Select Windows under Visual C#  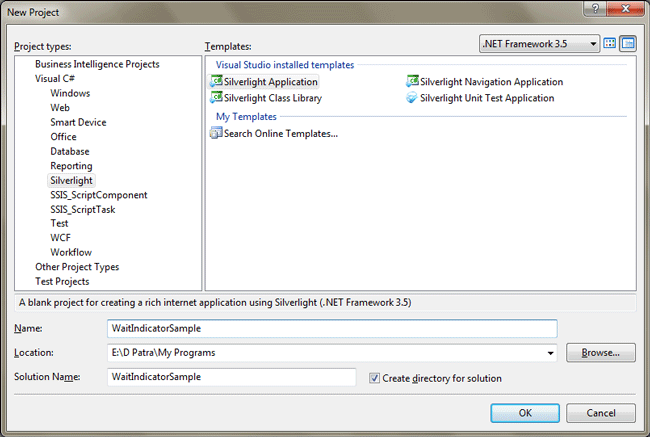[x=70, y=93]
